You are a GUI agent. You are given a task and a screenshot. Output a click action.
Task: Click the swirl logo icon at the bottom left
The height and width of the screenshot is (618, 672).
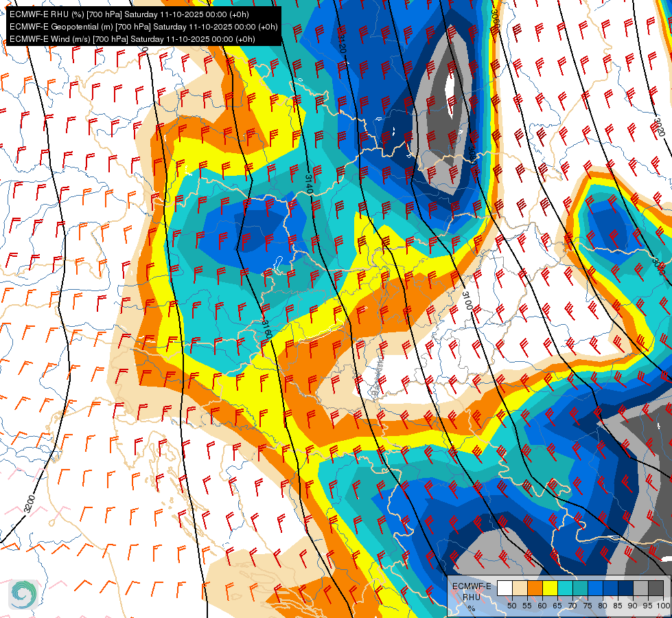coord(23,595)
